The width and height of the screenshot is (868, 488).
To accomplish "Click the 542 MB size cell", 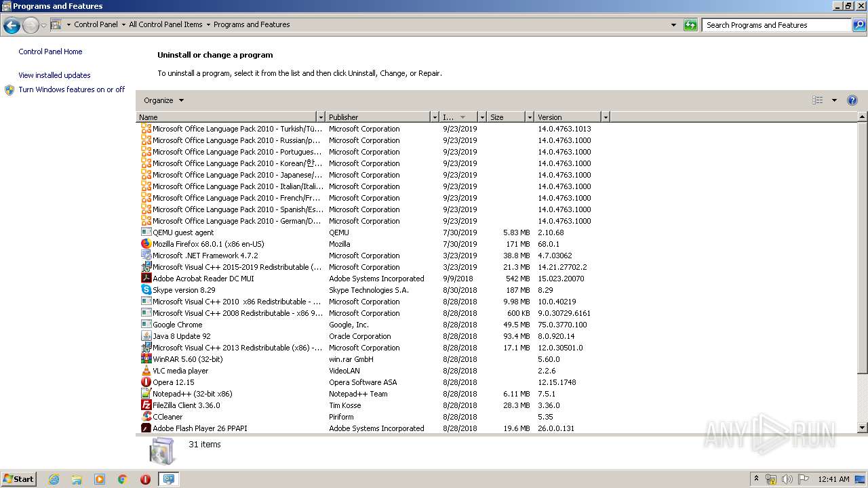I will coord(517,279).
